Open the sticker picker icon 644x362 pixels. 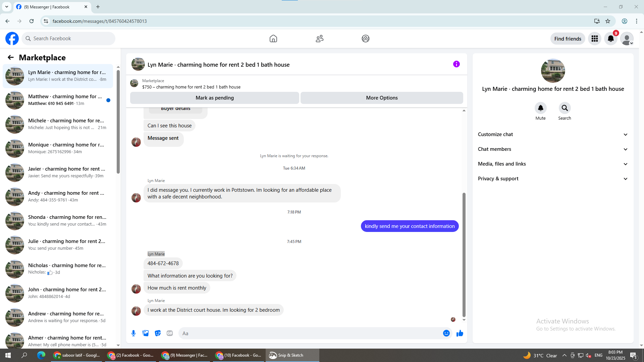[158, 333]
